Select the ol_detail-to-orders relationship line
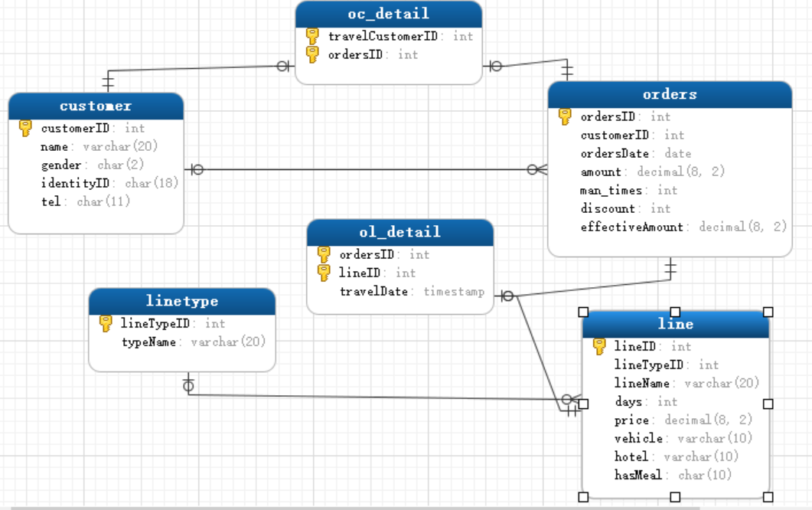Viewport: 812px width, 510px height. (x=595, y=288)
